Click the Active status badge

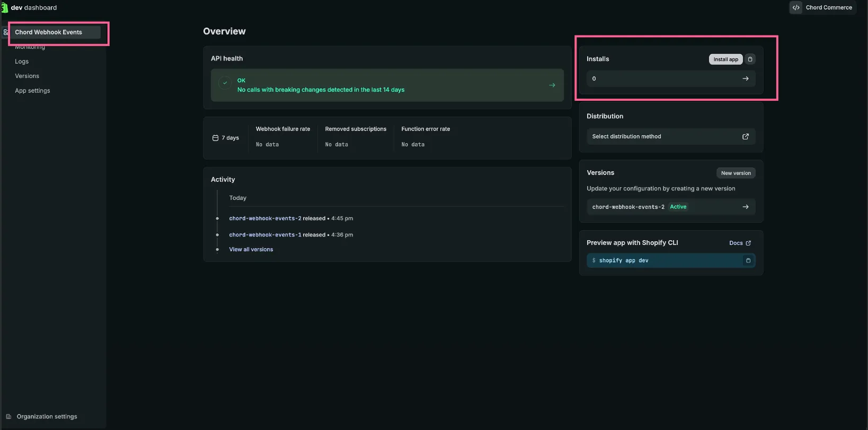pyautogui.click(x=678, y=207)
